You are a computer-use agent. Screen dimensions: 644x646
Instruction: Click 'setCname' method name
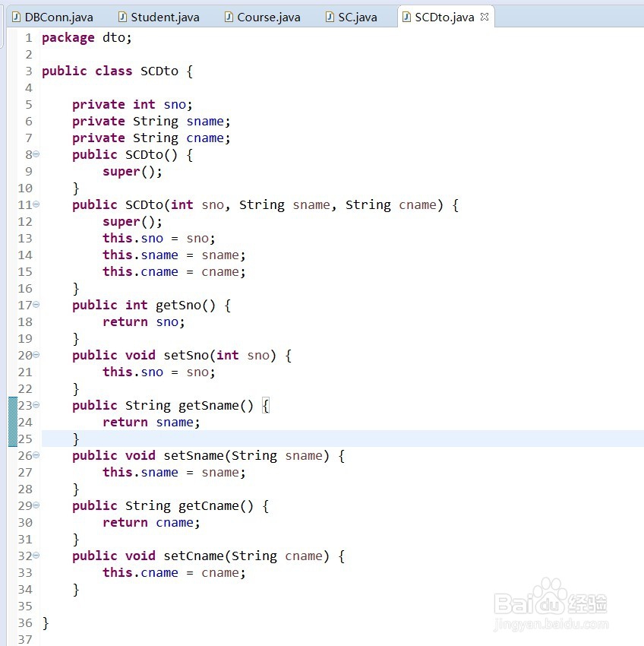[194, 556]
